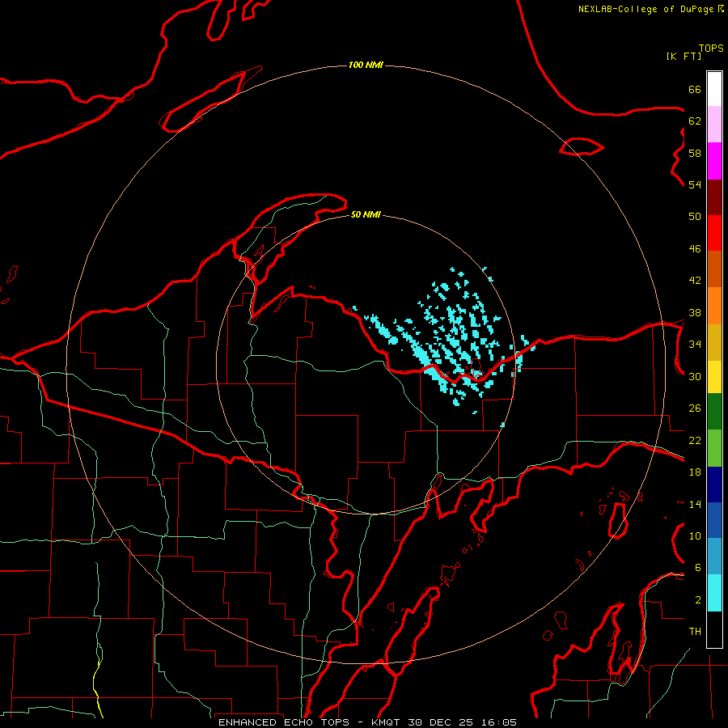Click the medium blue legend swatch
This screenshot has width=728, height=728.
click(714, 520)
